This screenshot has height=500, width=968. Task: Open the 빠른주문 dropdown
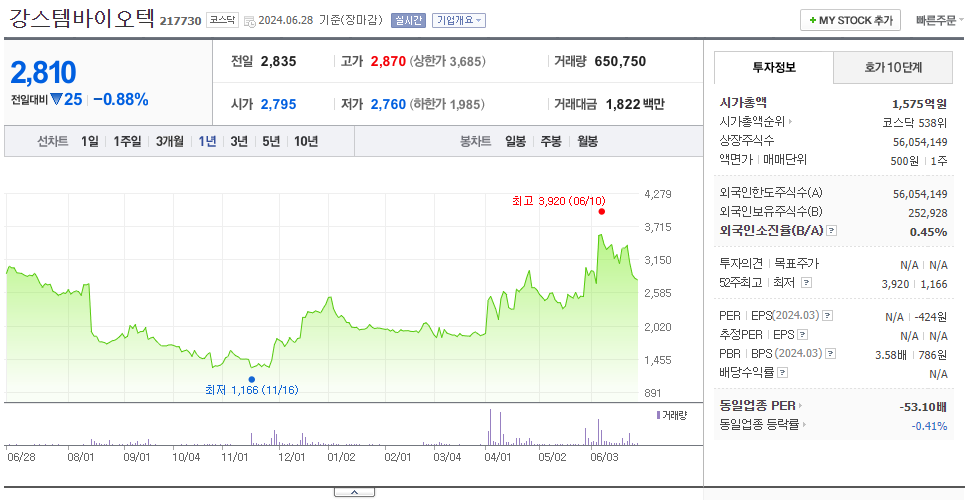[940, 20]
